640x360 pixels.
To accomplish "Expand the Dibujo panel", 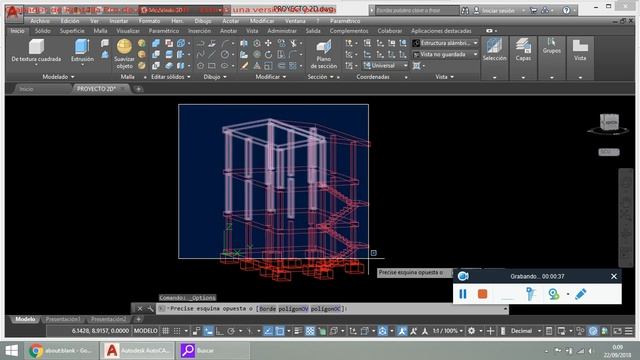I will pyautogui.click(x=215, y=77).
